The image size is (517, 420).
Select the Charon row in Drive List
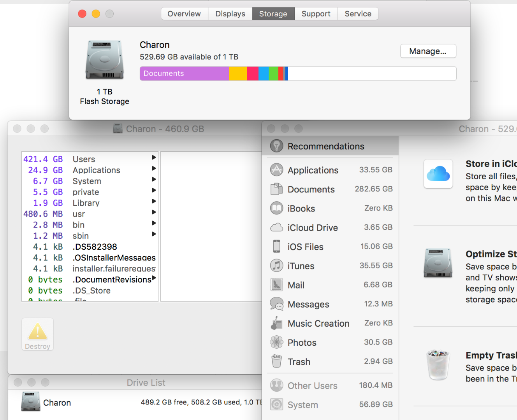tap(135, 402)
